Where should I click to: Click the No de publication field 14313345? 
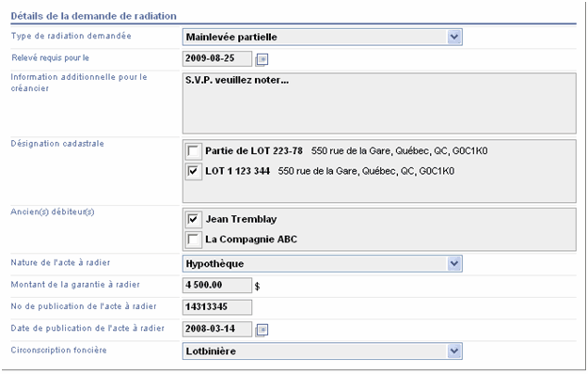217,307
